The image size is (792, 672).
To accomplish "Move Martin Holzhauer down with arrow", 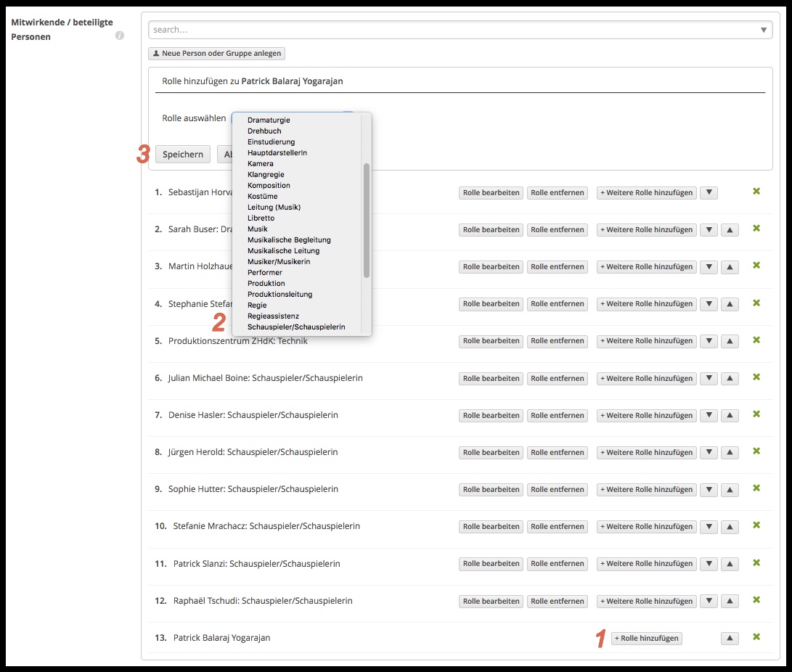I will [x=709, y=267].
